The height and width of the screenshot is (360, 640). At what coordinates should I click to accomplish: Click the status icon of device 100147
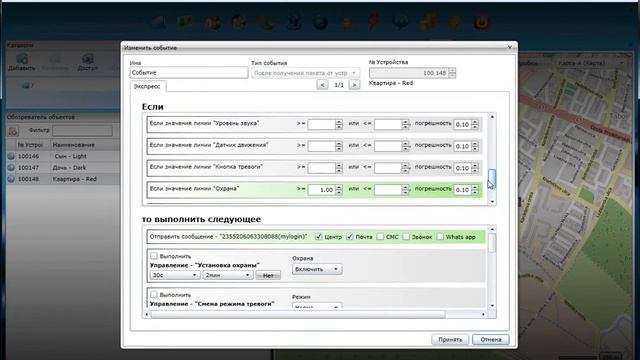click(x=11, y=167)
